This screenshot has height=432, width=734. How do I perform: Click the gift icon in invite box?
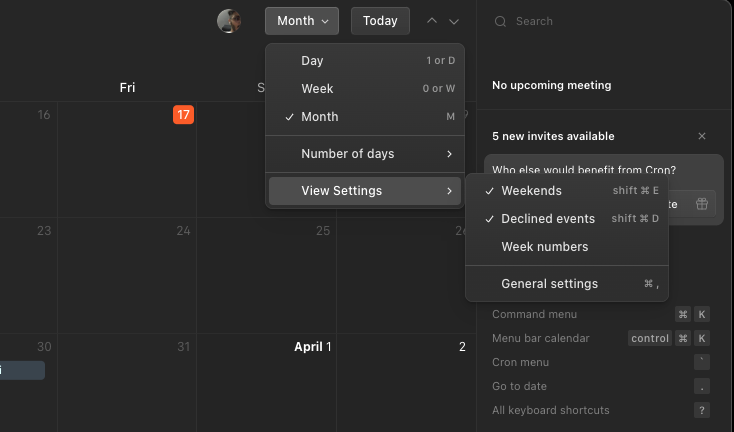[x=702, y=204]
